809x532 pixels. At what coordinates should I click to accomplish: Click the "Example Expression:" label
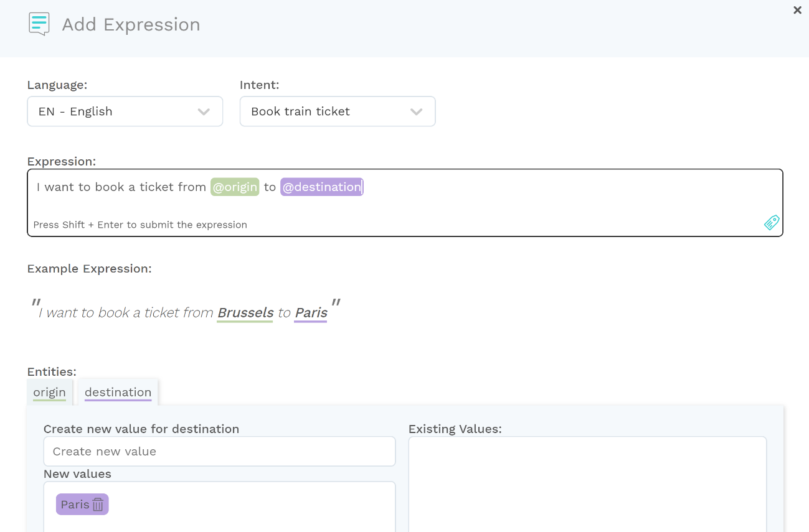point(90,269)
